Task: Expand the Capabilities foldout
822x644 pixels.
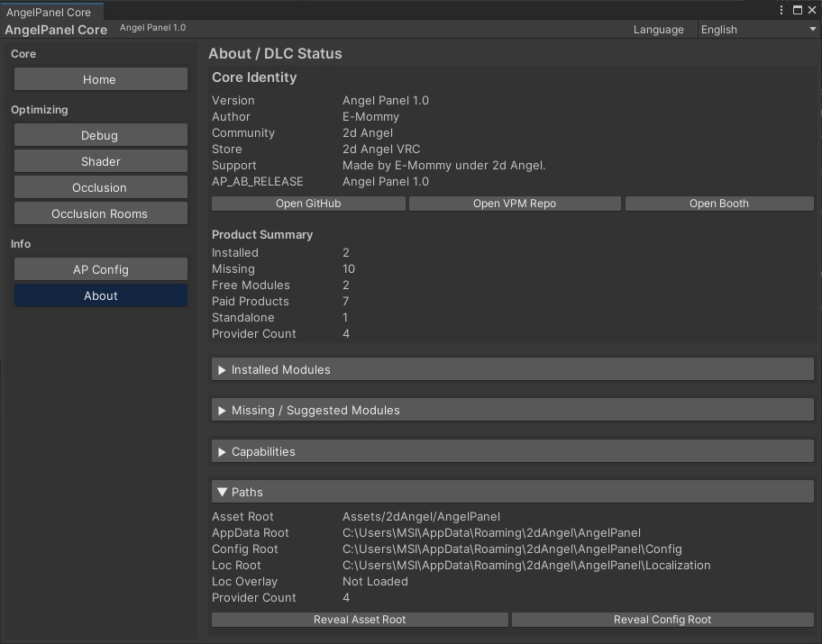Action: coord(511,451)
